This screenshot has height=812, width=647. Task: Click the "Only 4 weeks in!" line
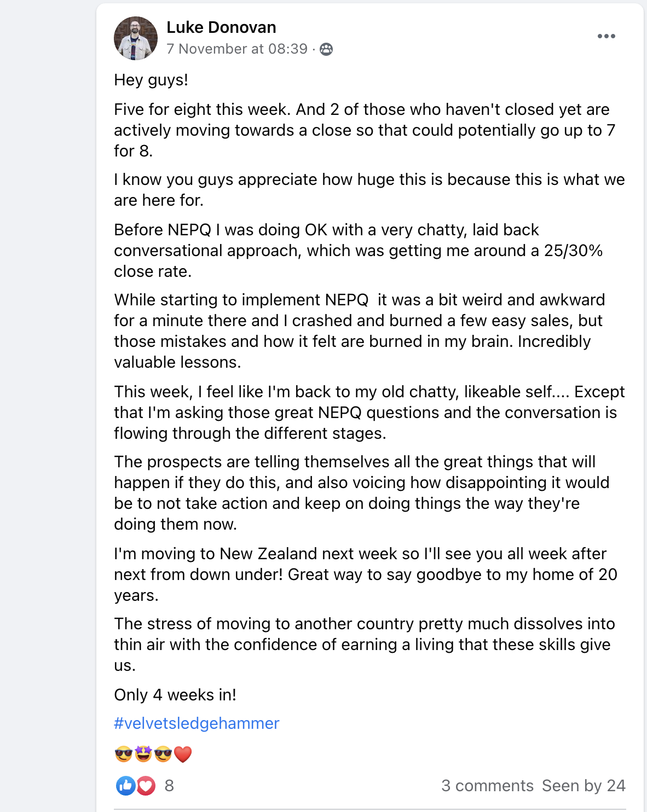(175, 695)
